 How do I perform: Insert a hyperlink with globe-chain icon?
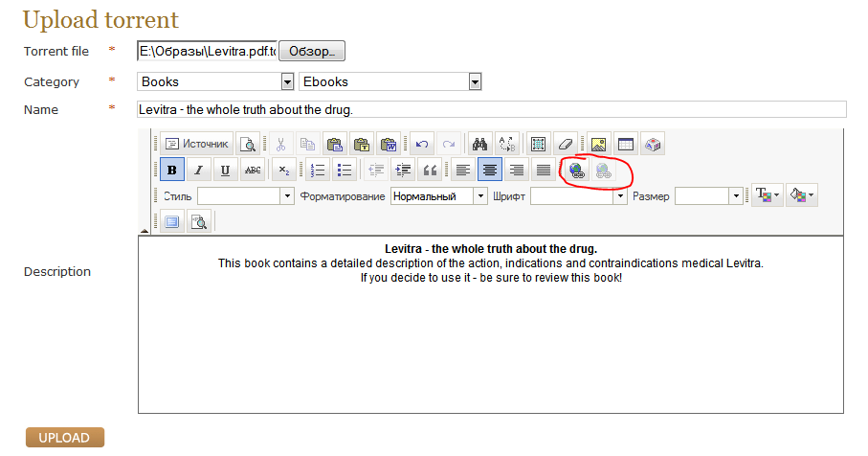pyautogui.click(x=576, y=171)
